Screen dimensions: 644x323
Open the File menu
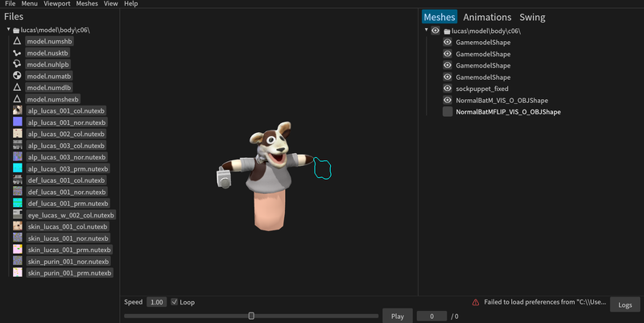tap(10, 4)
